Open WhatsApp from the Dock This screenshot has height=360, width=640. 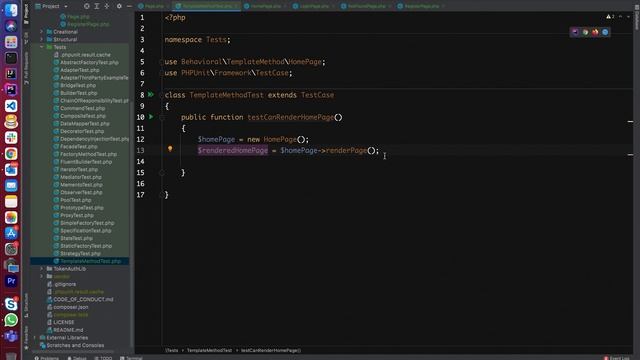[x=11, y=320]
